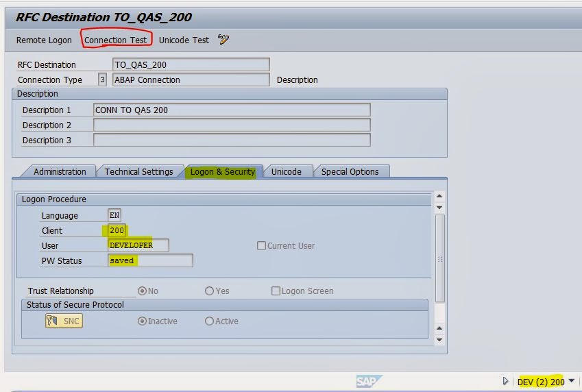Click the Language field EN

[x=114, y=215]
